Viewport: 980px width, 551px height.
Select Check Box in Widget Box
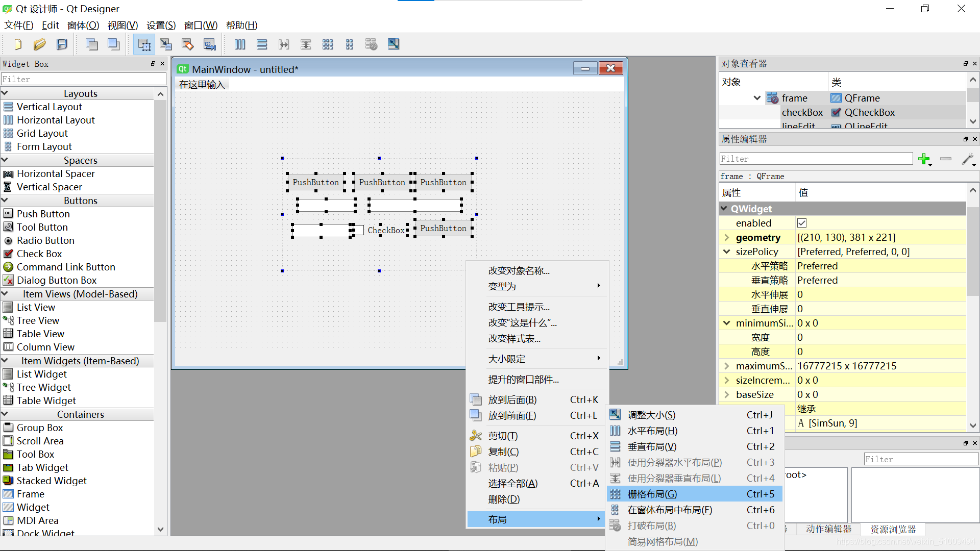39,254
